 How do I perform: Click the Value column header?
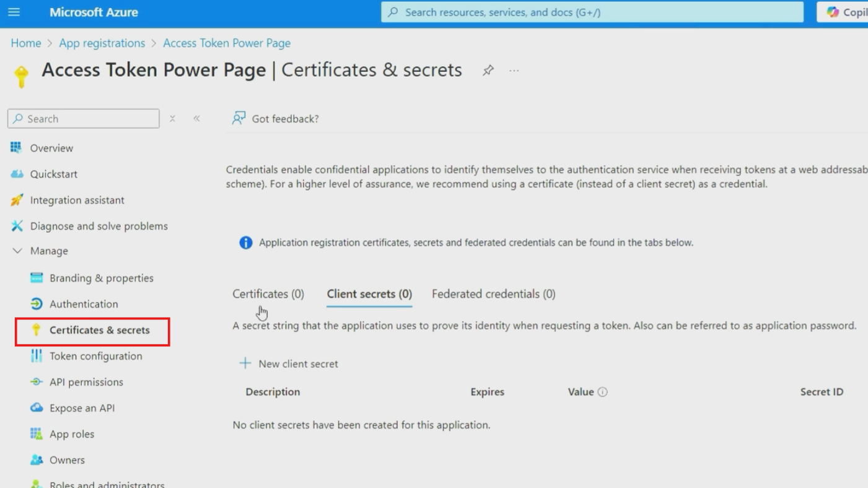(x=581, y=392)
